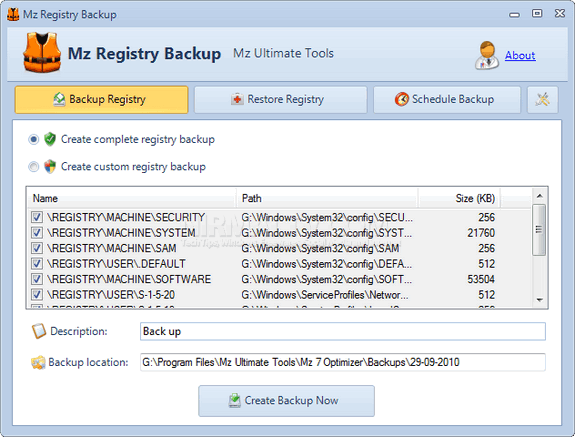
Task: Click path G:\Windows\System32\config\SYST...
Action: (x=327, y=233)
